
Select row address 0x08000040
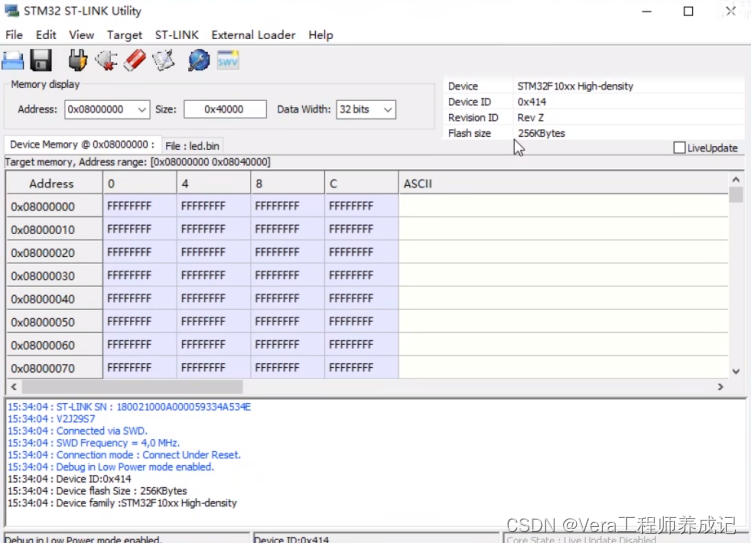(x=54, y=299)
